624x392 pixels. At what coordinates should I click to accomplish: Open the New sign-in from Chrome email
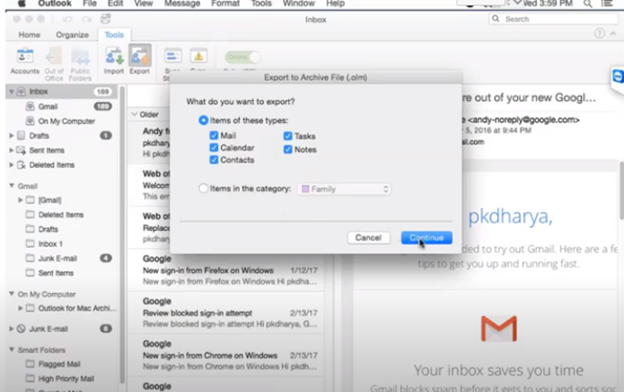pos(226,355)
